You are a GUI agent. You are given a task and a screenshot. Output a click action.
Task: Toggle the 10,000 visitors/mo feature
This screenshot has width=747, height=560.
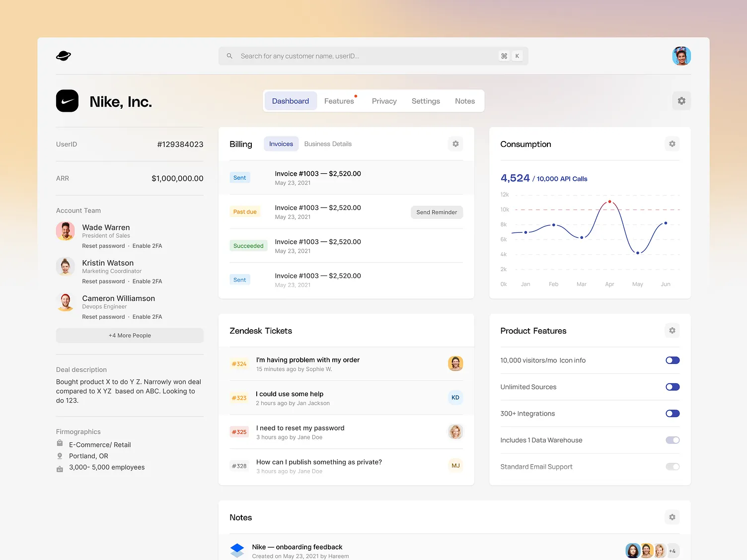[672, 360]
